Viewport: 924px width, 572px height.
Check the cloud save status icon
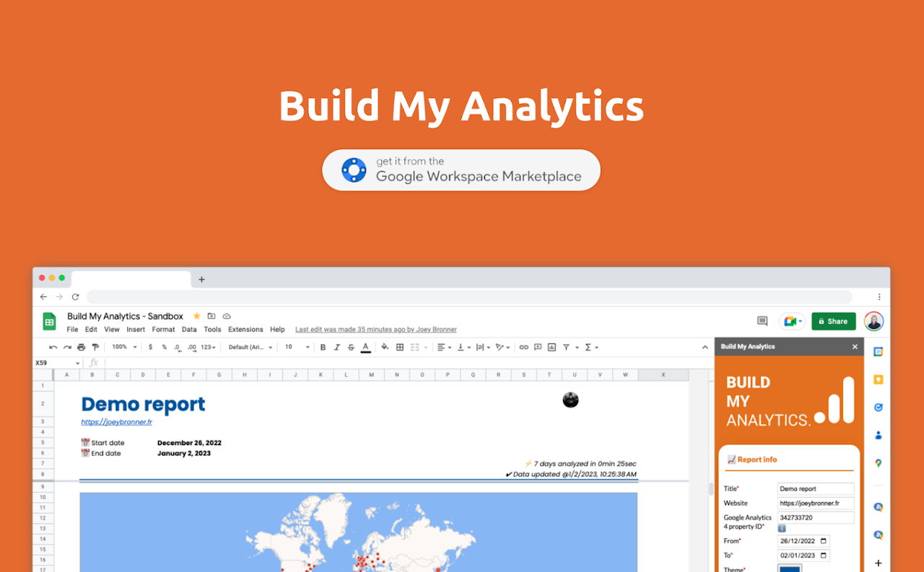[x=226, y=316]
